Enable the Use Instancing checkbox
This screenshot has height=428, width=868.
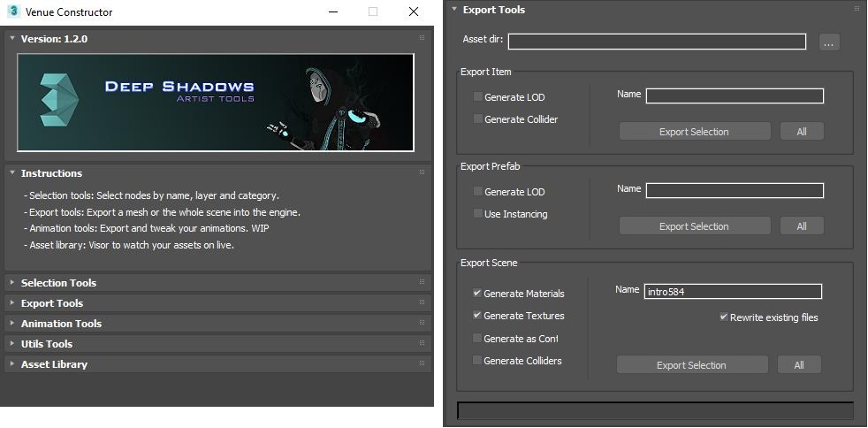click(x=477, y=214)
